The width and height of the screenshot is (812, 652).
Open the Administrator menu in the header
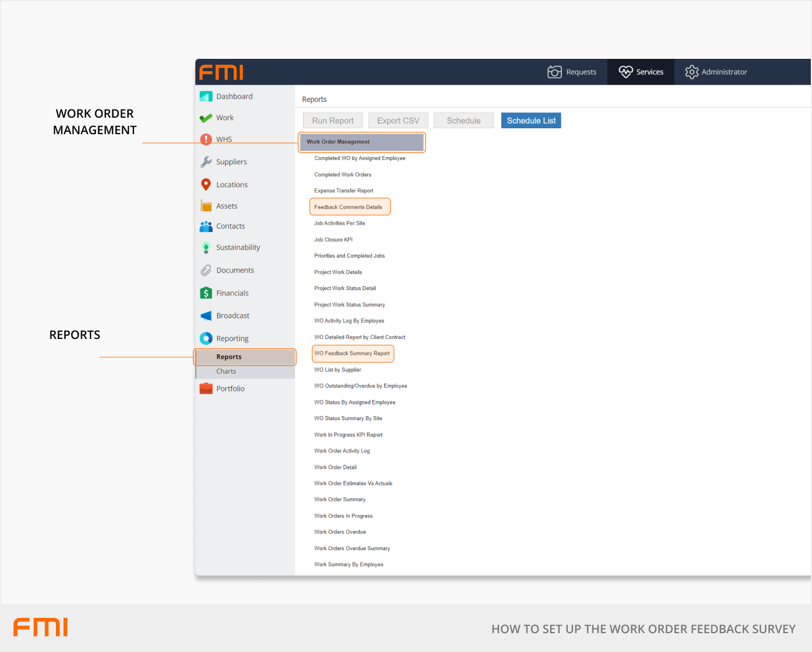[x=716, y=72]
